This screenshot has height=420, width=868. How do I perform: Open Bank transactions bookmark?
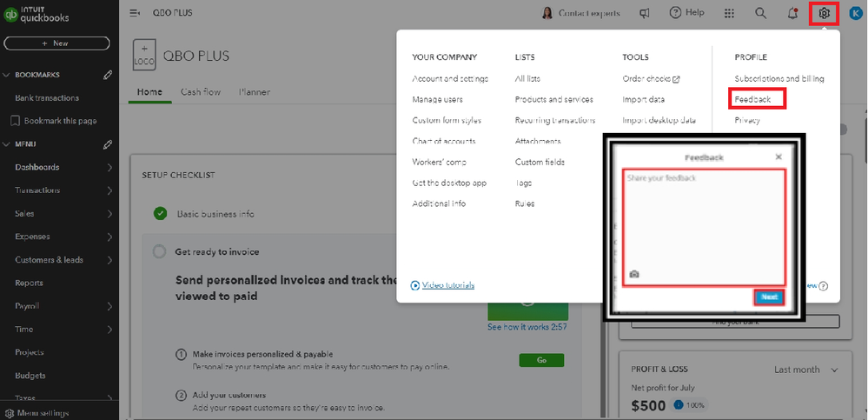click(47, 98)
